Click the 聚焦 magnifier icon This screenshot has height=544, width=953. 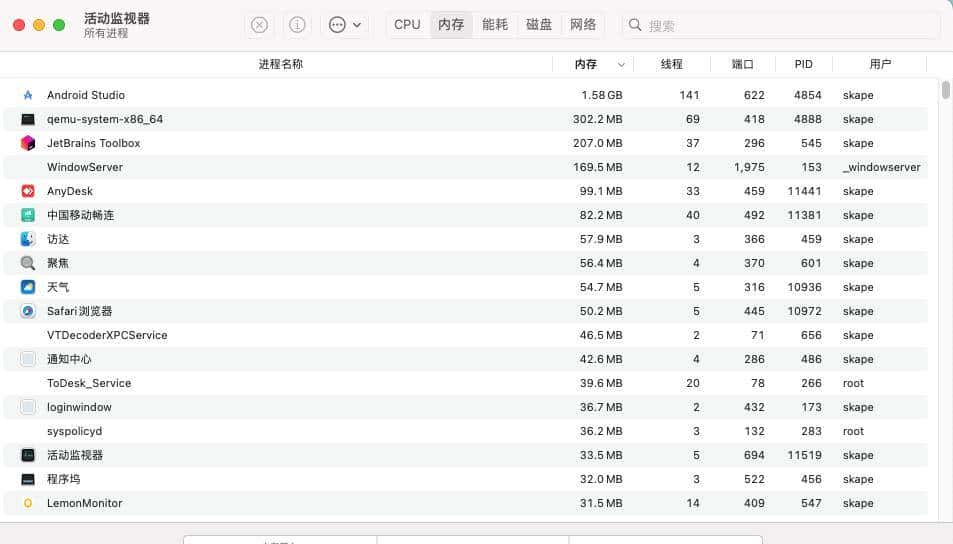[x=28, y=263]
